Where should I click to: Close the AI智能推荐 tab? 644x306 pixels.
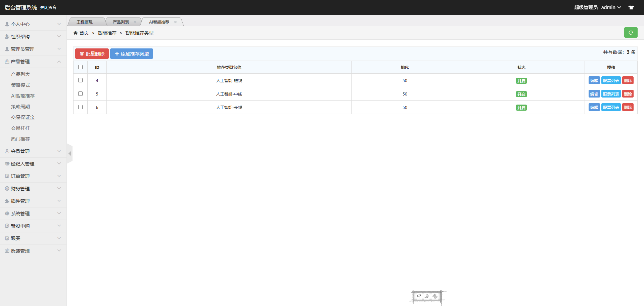(175, 22)
